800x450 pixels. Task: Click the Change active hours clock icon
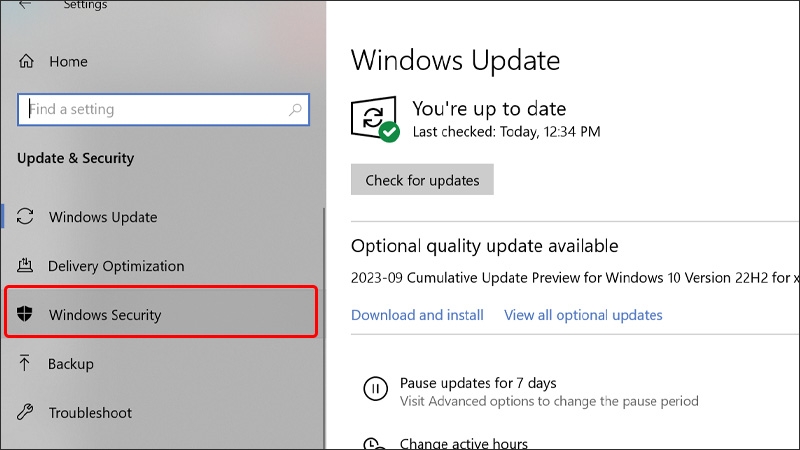pos(375,443)
